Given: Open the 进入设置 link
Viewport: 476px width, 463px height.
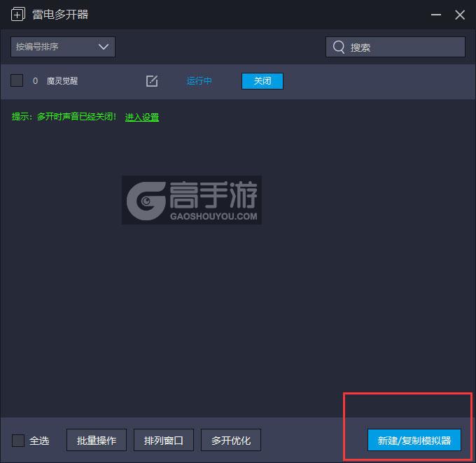Looking at the screenshot, I should (x=142, y=117).
